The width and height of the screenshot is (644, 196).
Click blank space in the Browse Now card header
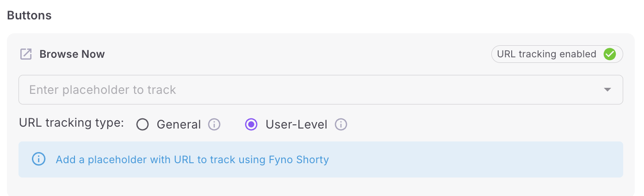(x=296, y=54)
